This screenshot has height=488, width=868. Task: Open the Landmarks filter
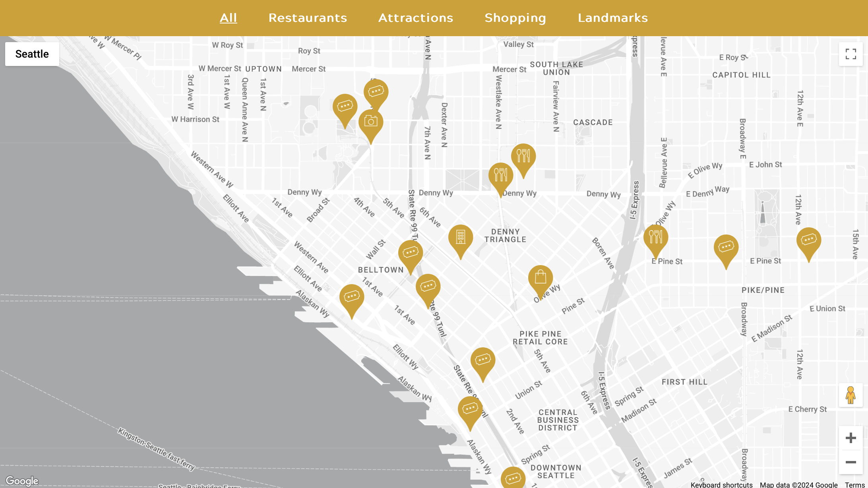point(612,18)
